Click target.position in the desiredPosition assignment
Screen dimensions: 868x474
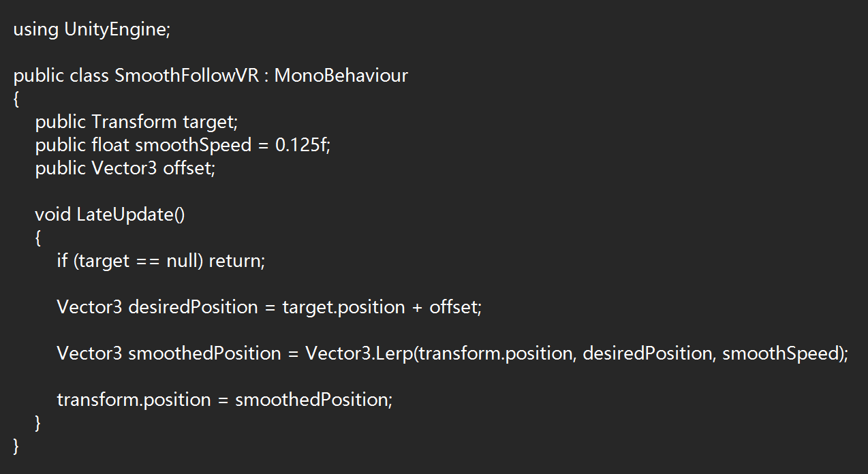click(343, 307)
